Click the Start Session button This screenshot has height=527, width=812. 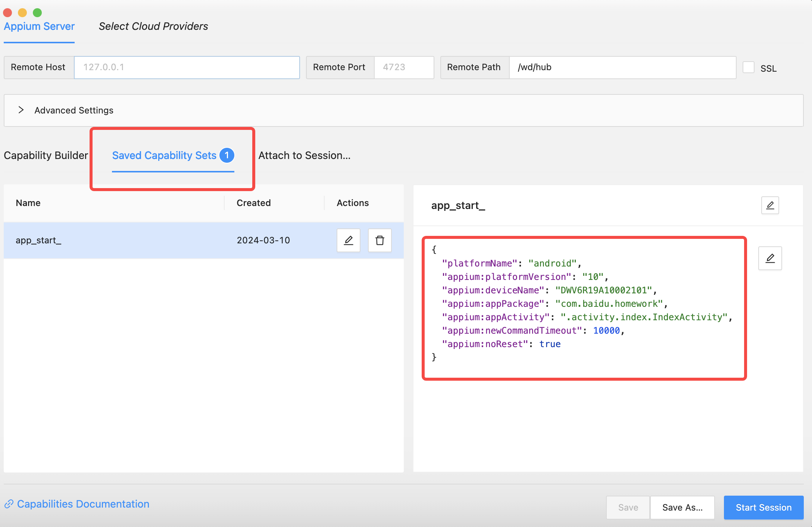point(763,508)
